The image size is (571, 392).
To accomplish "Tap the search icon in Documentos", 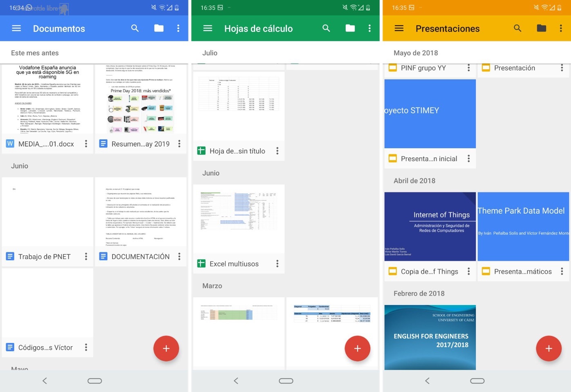I will pos(135,28).
